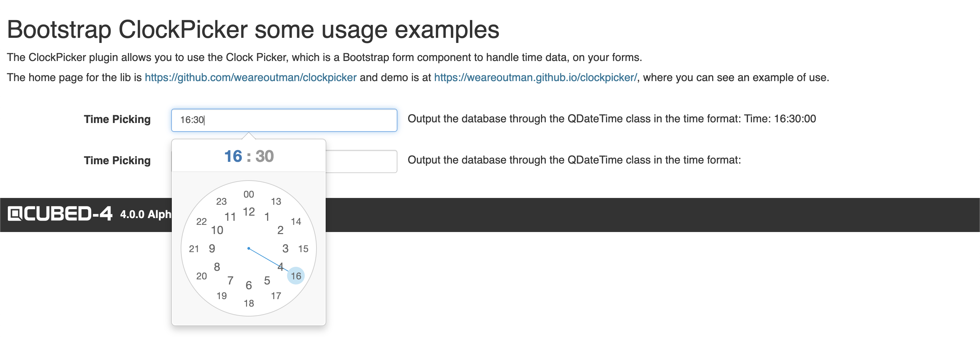Screen dimensions: 980x339
Task: Select the hours value 16 in popover header
Action: tap(233, 156)
